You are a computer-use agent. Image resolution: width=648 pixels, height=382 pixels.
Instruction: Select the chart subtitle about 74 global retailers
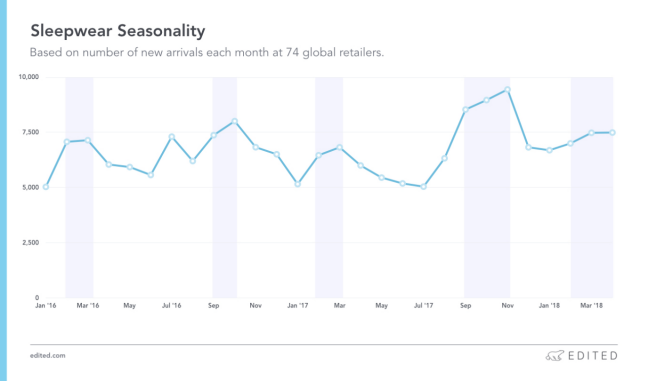click(207, 53)
